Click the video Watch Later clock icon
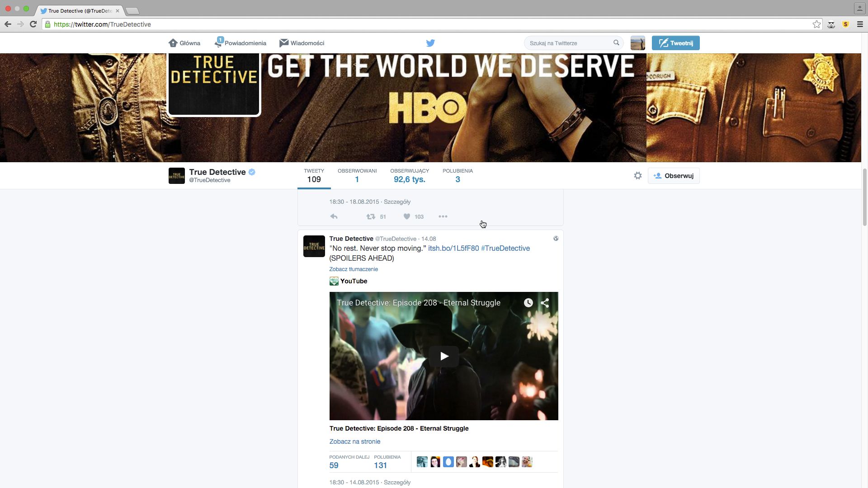 click(x=528, y=303)
